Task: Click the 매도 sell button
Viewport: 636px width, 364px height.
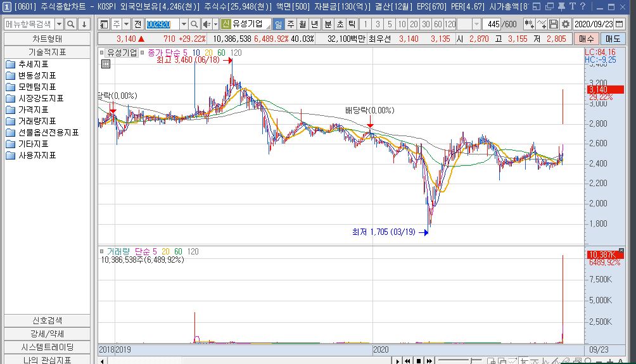Action: click(x=613, y=39)
